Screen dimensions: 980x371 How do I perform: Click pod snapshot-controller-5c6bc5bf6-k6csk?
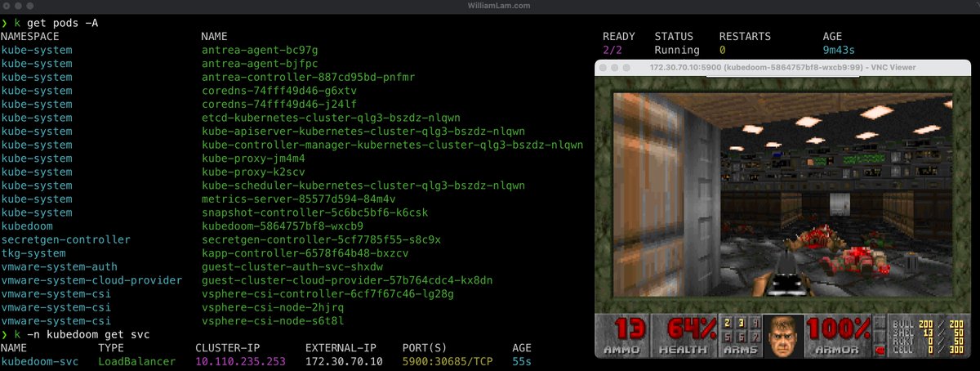315,212
